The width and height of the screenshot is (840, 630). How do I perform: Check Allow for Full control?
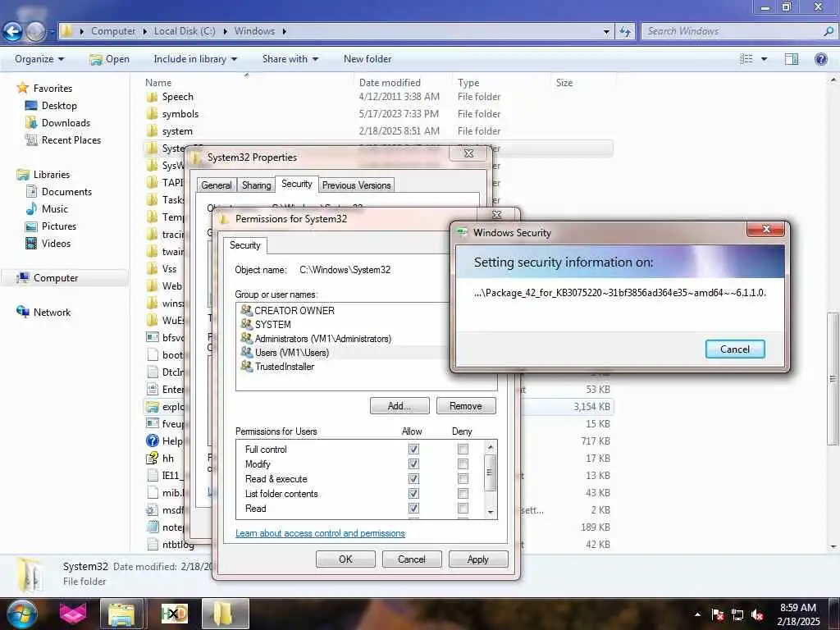pos(413,449)
